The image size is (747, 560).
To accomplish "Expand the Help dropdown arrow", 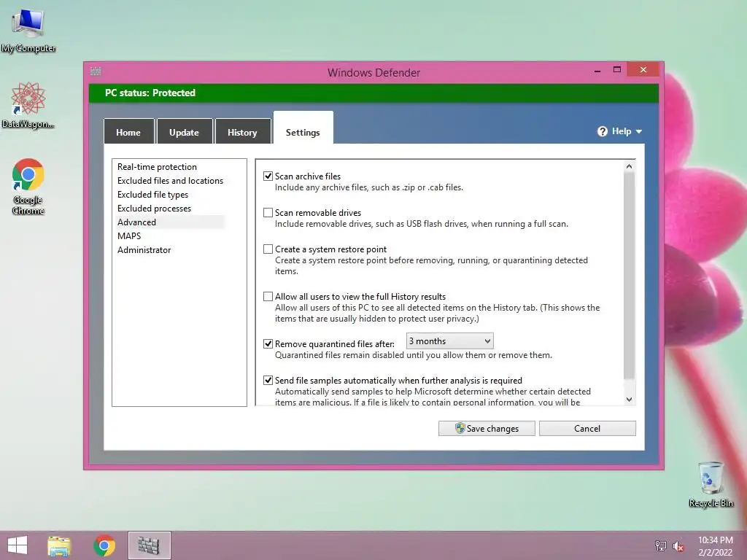I will (639, 132).
